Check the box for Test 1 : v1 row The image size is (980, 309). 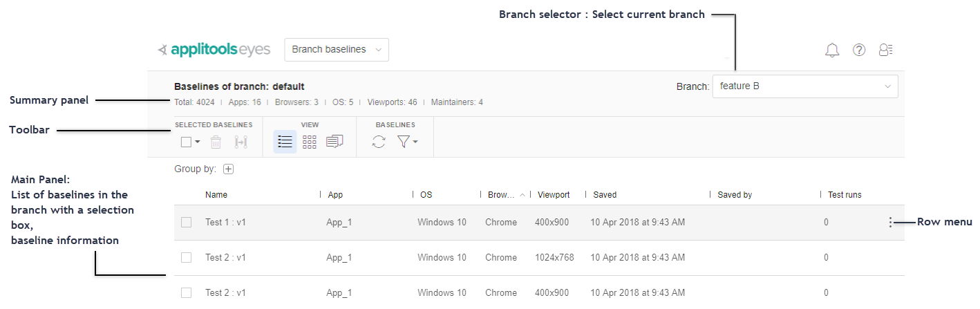click(186, 222)
